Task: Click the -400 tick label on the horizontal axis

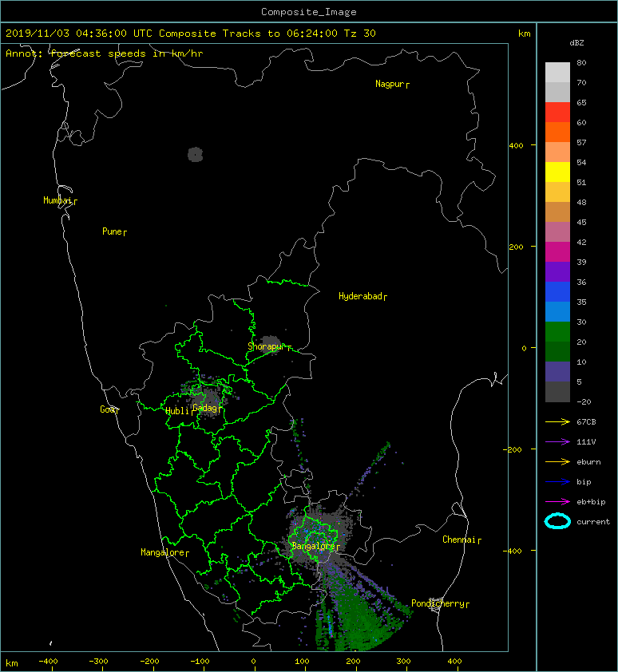Action: pyautogui.click(x=48, y=662)
